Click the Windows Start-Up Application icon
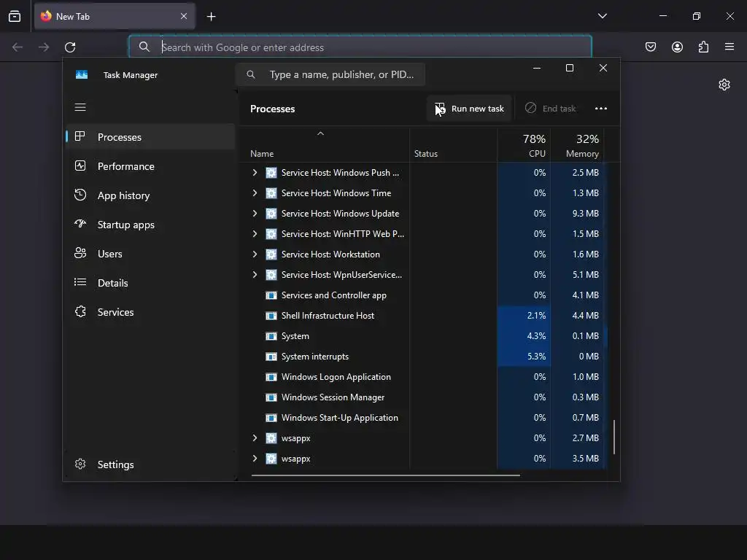Viewport: 747px width, 560px height. (x=271, y=418)
